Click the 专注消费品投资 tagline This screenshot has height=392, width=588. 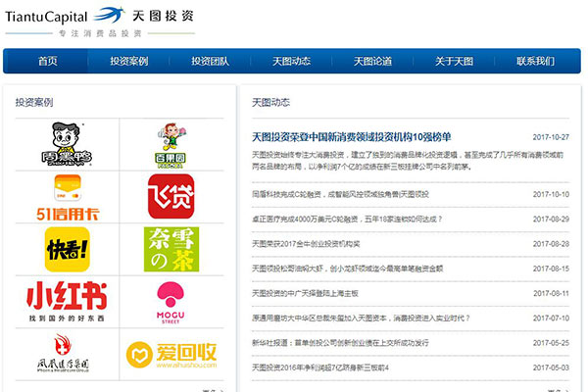(100, 33)
